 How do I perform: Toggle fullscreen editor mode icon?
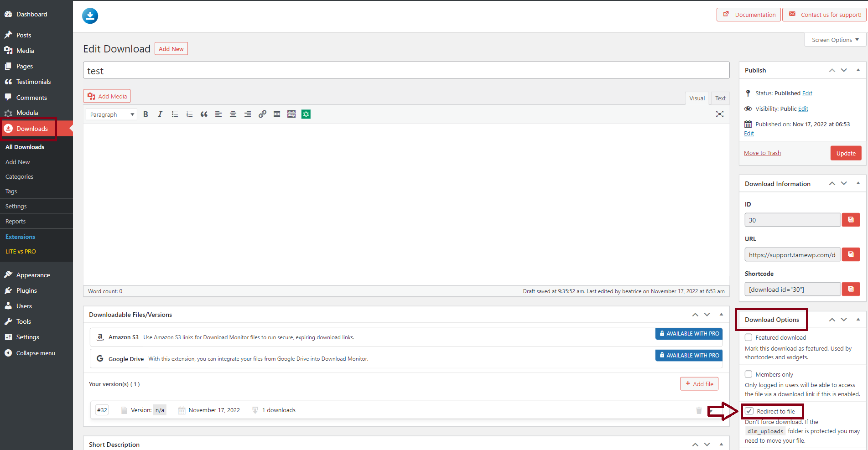[x=719, y=114]
